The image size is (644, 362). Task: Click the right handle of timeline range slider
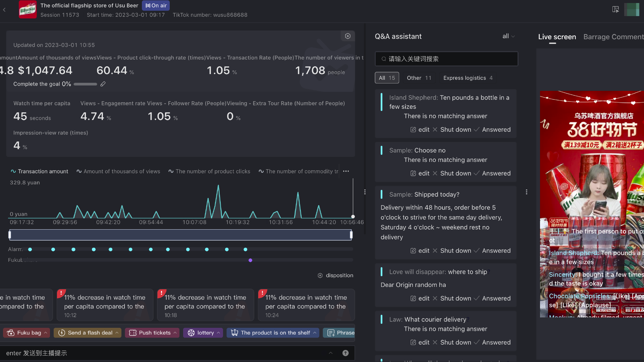351,235
